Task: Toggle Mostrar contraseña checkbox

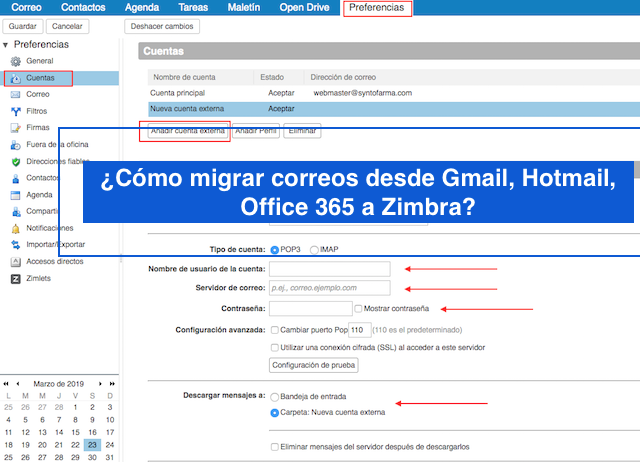Action: pos(358,309)
